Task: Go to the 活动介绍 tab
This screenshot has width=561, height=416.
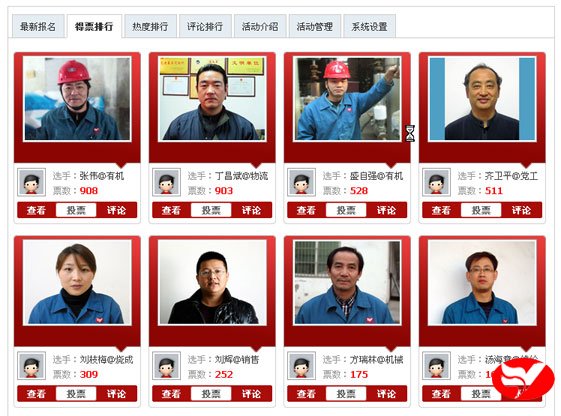Action: [260, 26]
